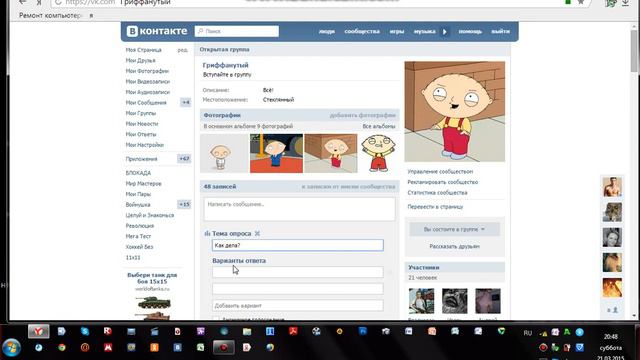Focus the VK search field 'Поиск'

click(237, 31)
